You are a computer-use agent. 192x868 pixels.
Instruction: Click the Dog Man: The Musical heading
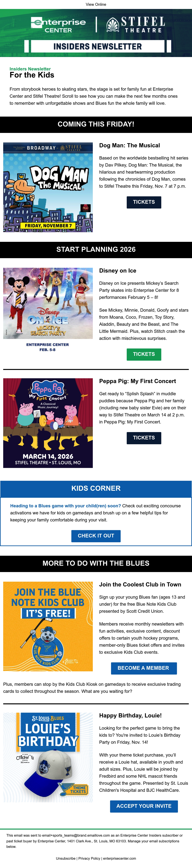[129, 146]
